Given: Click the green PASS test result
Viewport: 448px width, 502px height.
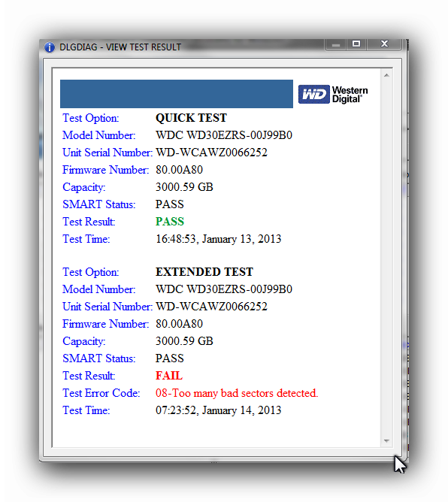Looking at the screenshot, I should tap(170, 222).
